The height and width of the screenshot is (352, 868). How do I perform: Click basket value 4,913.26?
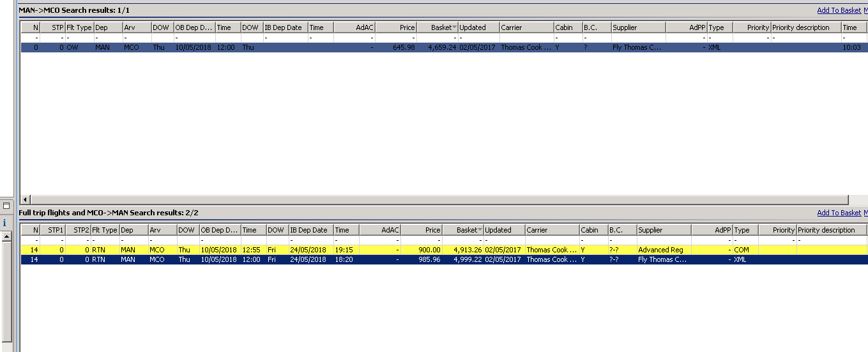pos(468,250)
